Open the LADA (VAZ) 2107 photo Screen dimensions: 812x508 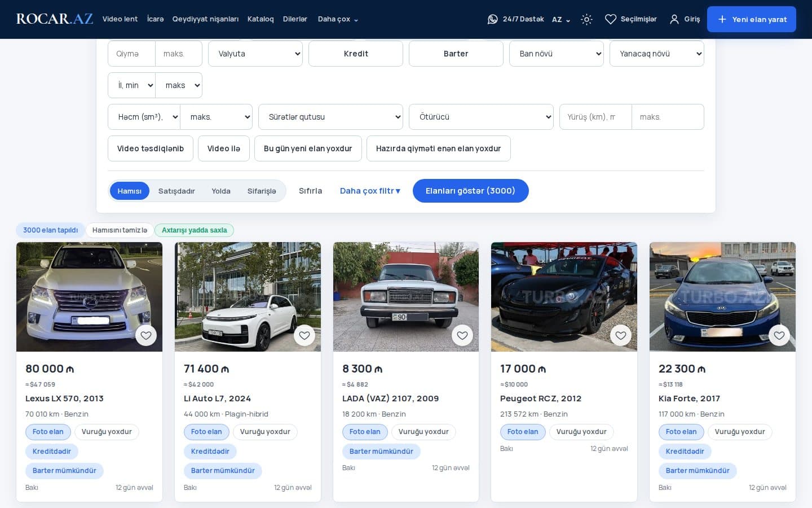(406, 297)
